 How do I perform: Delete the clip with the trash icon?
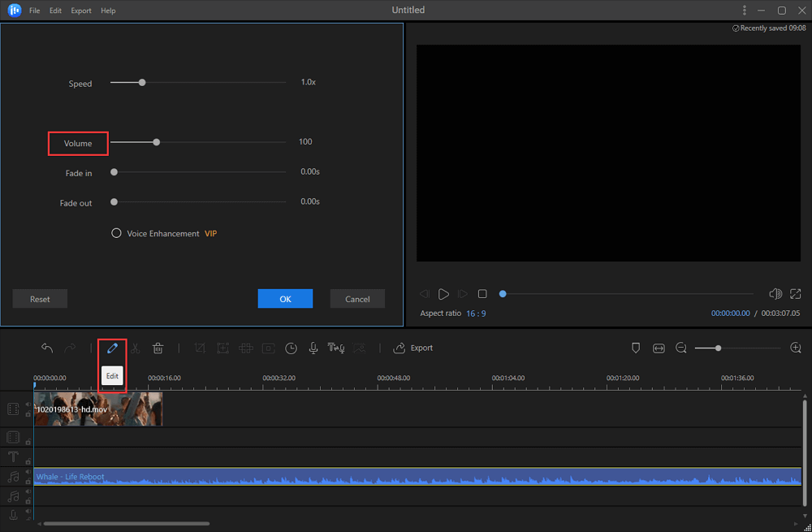[x=158, y=348]
